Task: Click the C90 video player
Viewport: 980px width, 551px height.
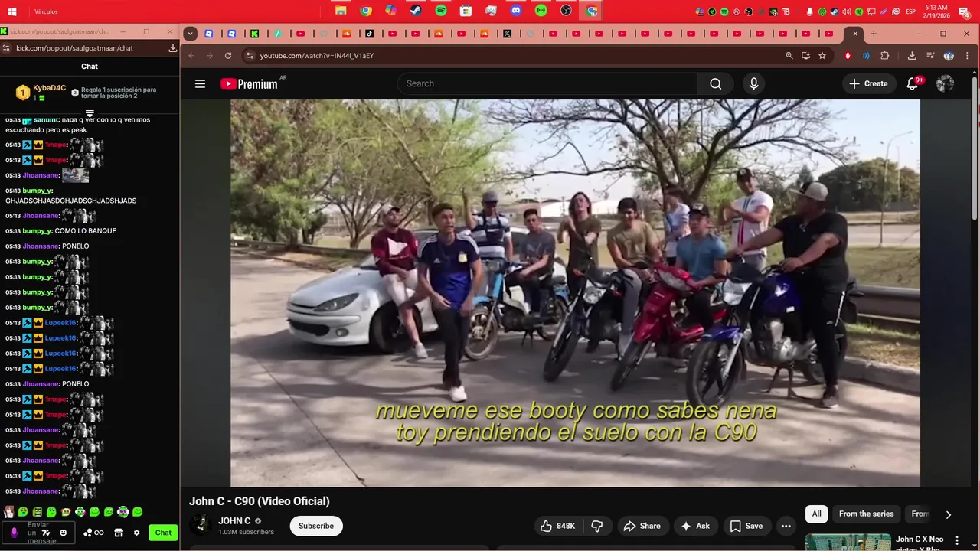Action: click(575, 293)
